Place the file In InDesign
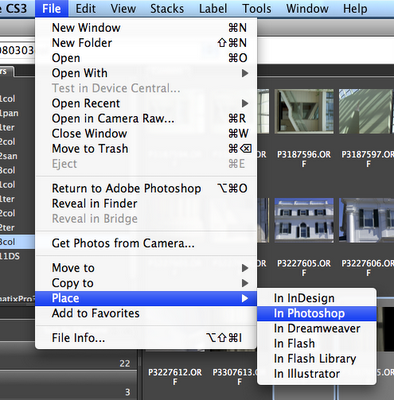The image size is (394, 400). [317, 298]
